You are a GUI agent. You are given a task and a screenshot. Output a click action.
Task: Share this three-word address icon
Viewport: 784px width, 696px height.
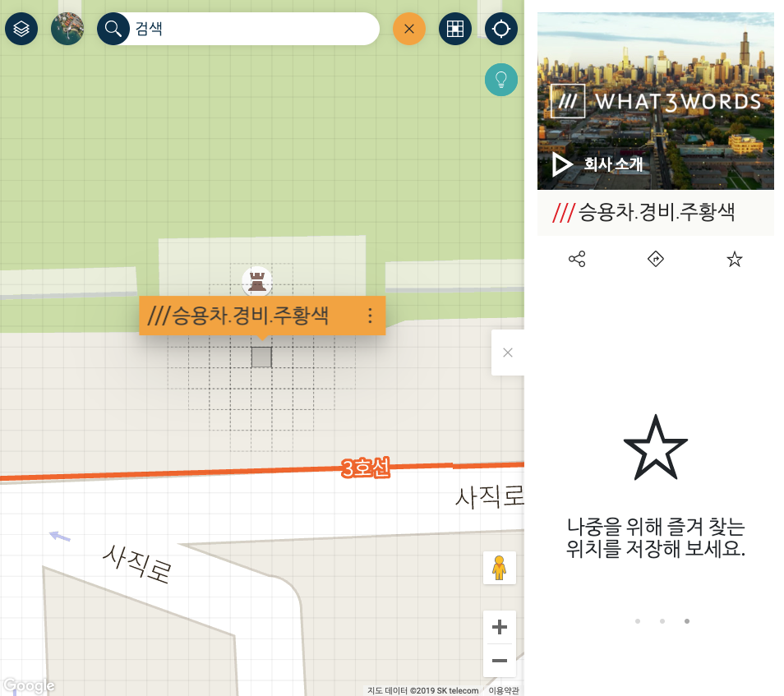(577, 259)
